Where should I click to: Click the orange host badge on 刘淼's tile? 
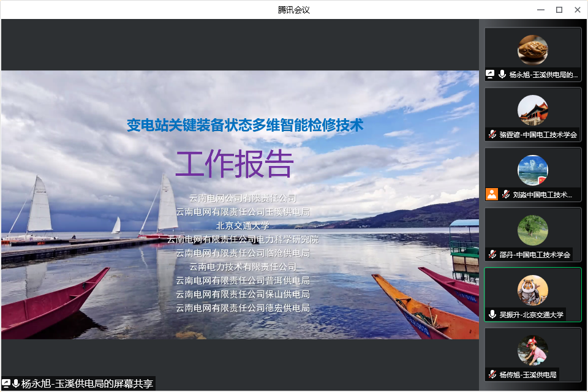(x=491, y=194)
